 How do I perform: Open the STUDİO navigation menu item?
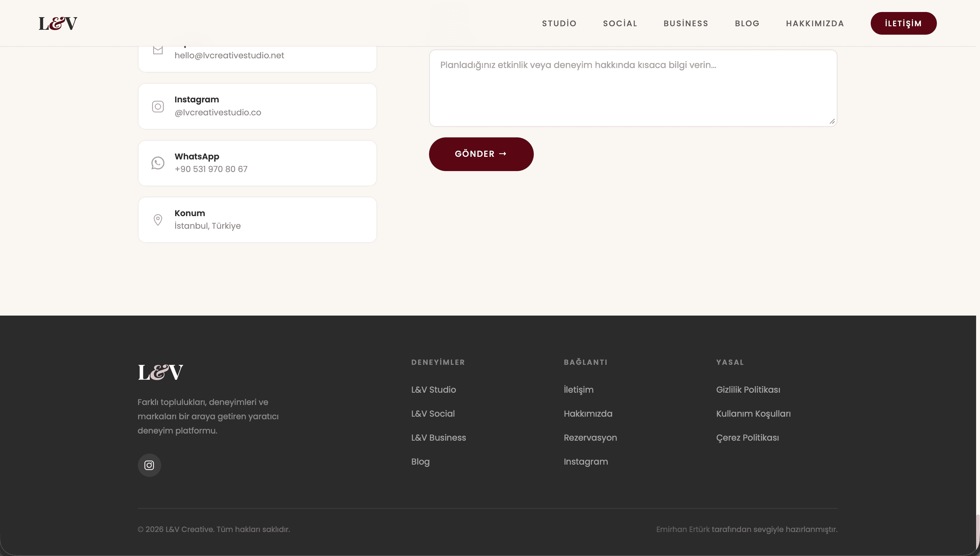559,23
